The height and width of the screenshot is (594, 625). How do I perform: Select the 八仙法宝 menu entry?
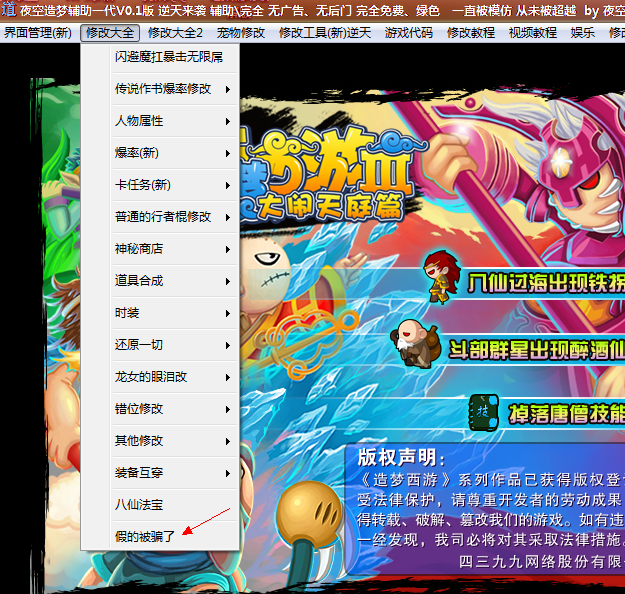pos(175,505)
